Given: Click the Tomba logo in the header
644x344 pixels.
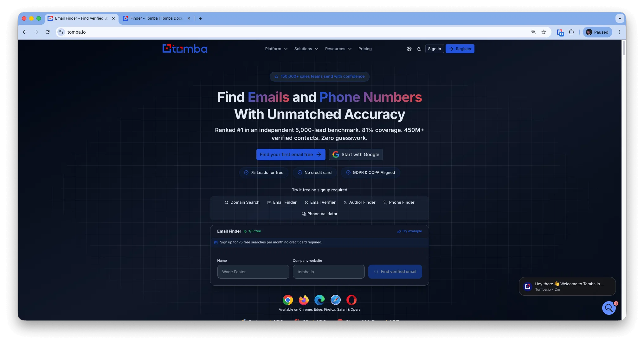Looking at the screenshot, I should pos(185,49).
